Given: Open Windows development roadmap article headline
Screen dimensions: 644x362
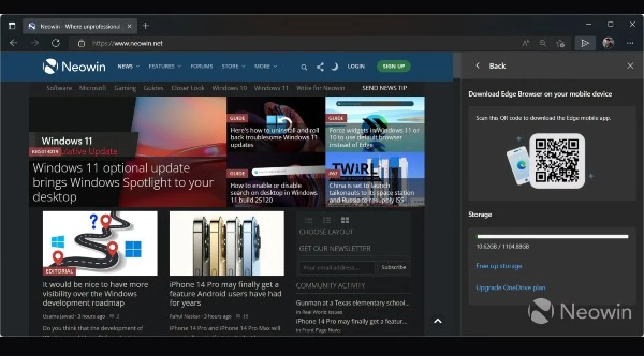Looking at the screenshot, I should 96,294.
